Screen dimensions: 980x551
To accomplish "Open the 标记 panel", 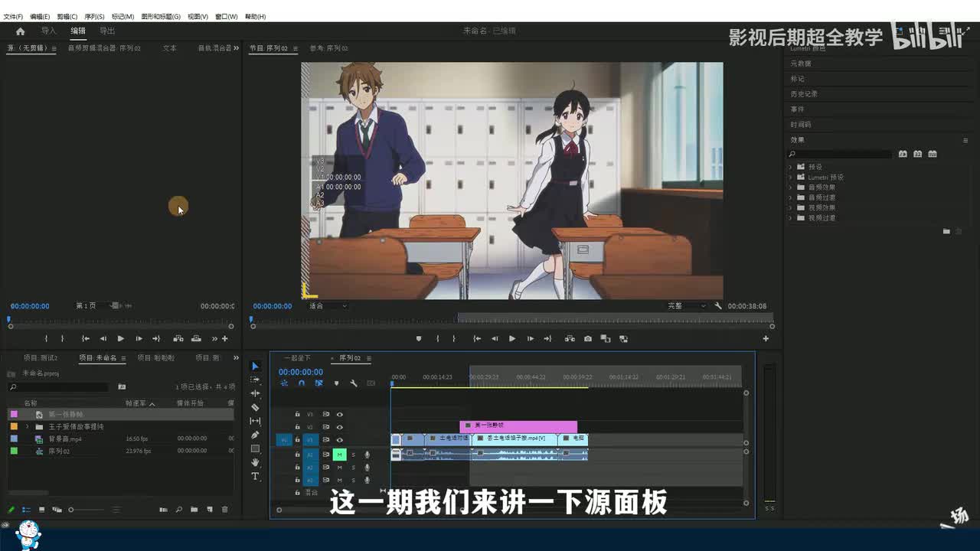I will pyautogui.click(x=798, y=79).
